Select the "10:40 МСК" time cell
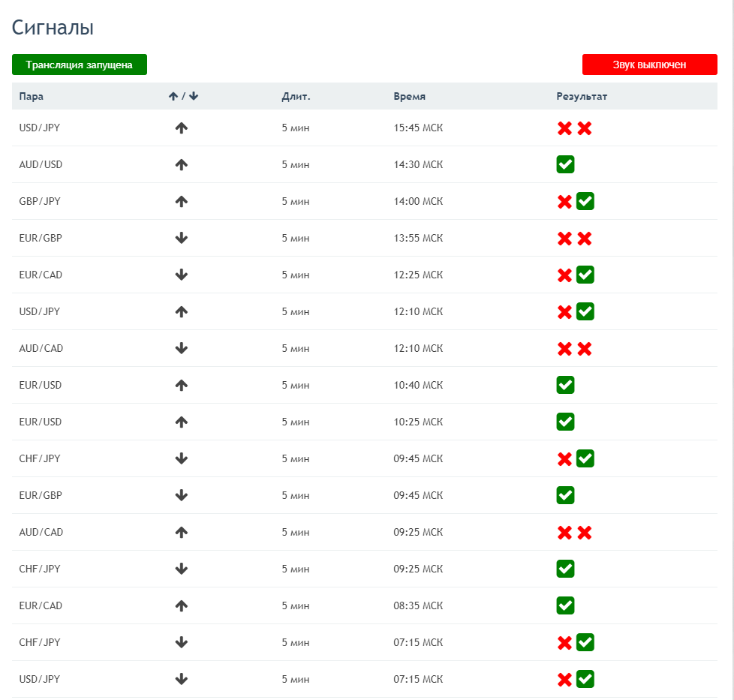The width and height of the screenshot is (734, 700). 418,385
